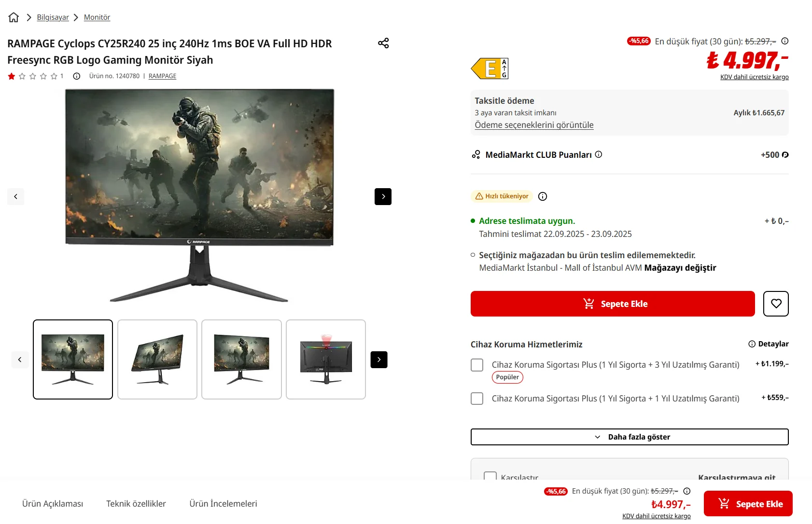Show next main product image
The image size is (812, 524).
point(383,196)
